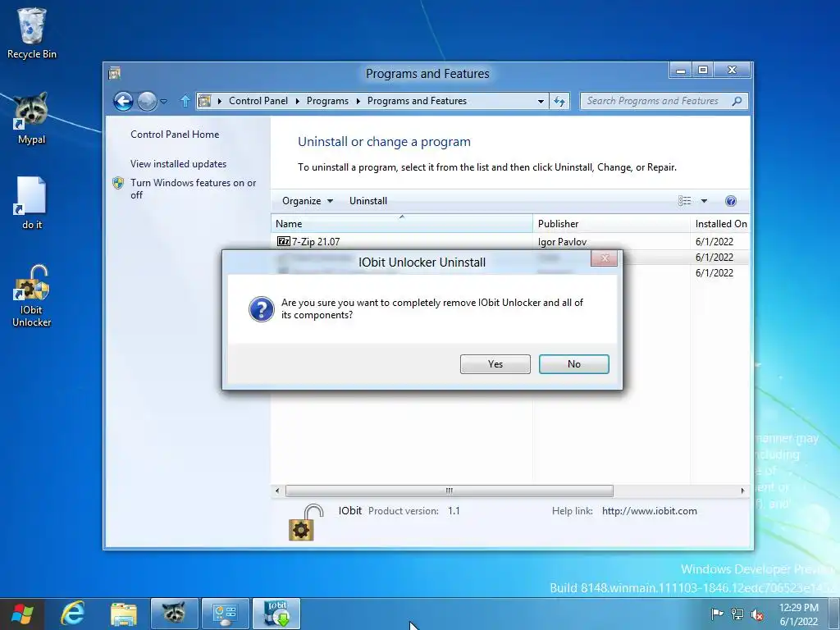Cancel uninstall with the No button
Image resolution: width=840 pixels, height=630 pixels.
click(x=573, y=363)
